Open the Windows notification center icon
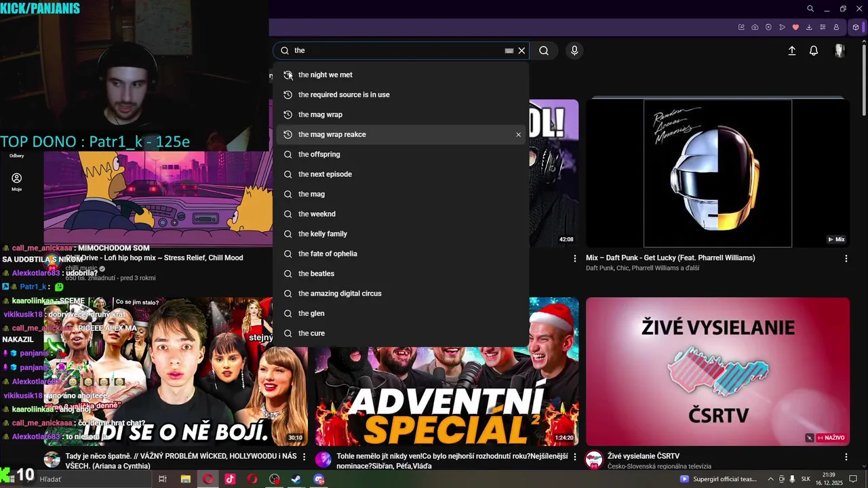The height and width of the screenshot is (488, 868). (x=854, y=479)
